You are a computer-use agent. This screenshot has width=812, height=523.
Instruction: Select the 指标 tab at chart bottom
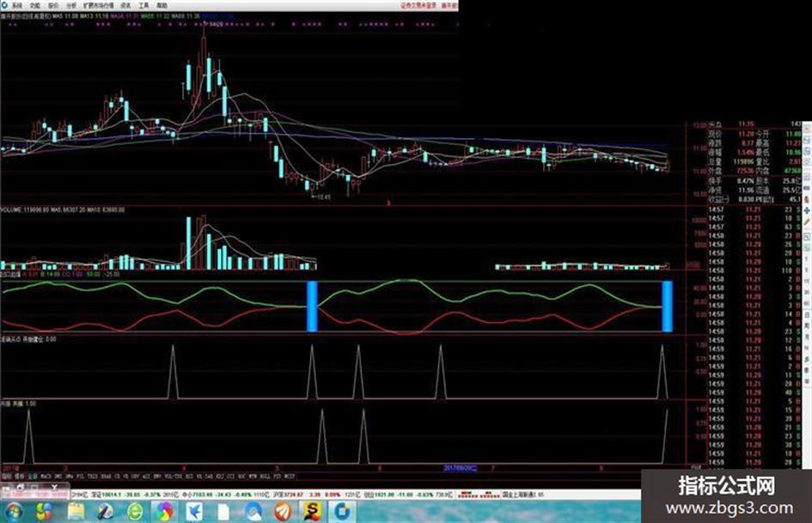pos(5,476)
